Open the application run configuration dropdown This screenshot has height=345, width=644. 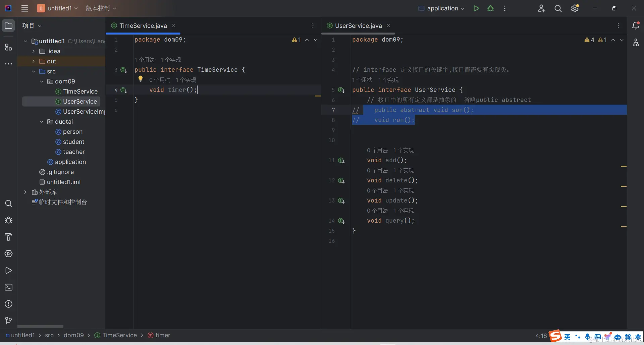pos(441,8)
